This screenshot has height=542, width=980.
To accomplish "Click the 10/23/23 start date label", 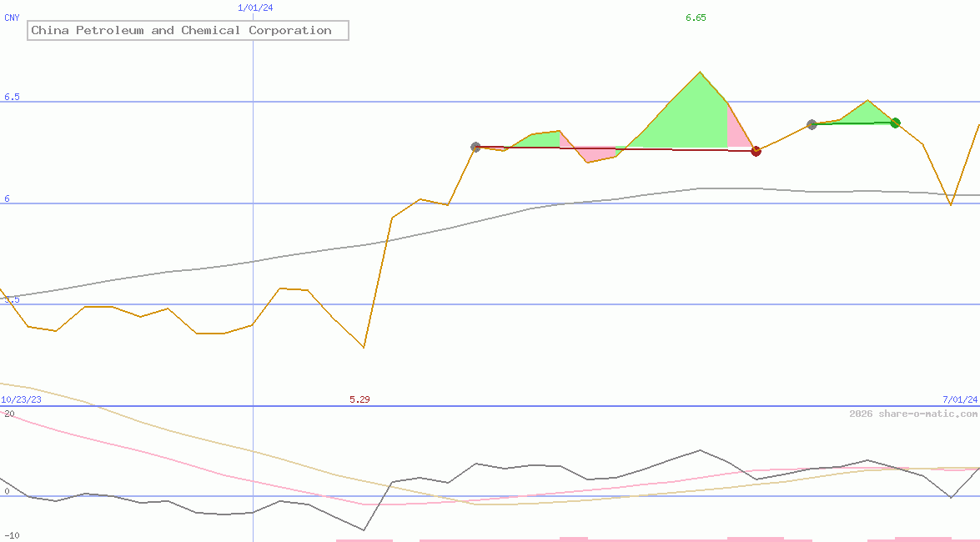I will [x=21, y=399].
